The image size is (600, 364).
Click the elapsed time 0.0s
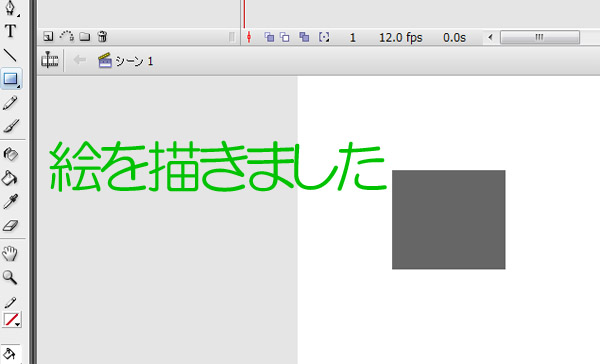pos(454,38)
